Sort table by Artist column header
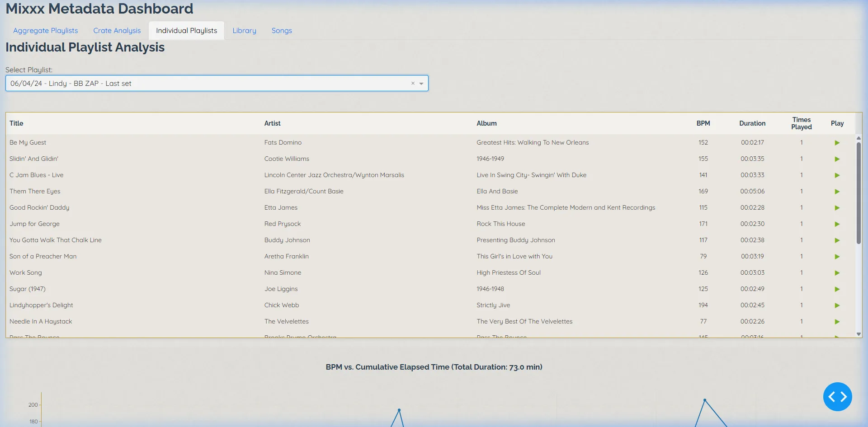This screenshot has height=427, width=868. click(x=273, y=123)
